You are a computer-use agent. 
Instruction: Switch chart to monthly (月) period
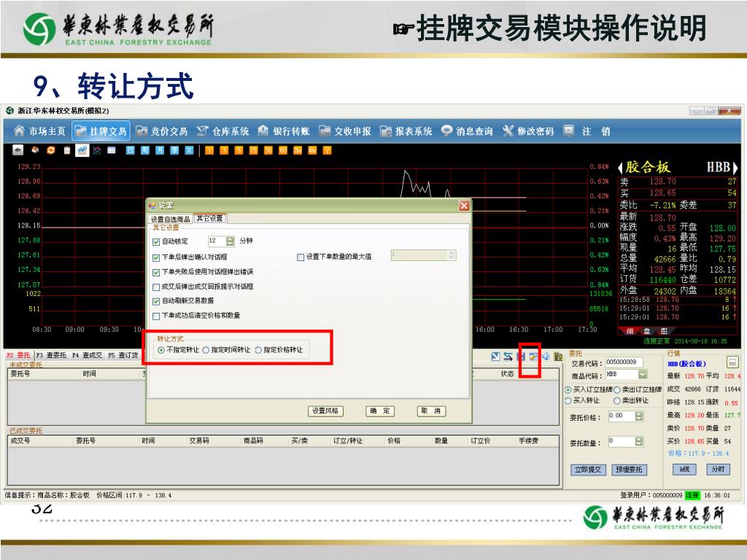point(160,150)
